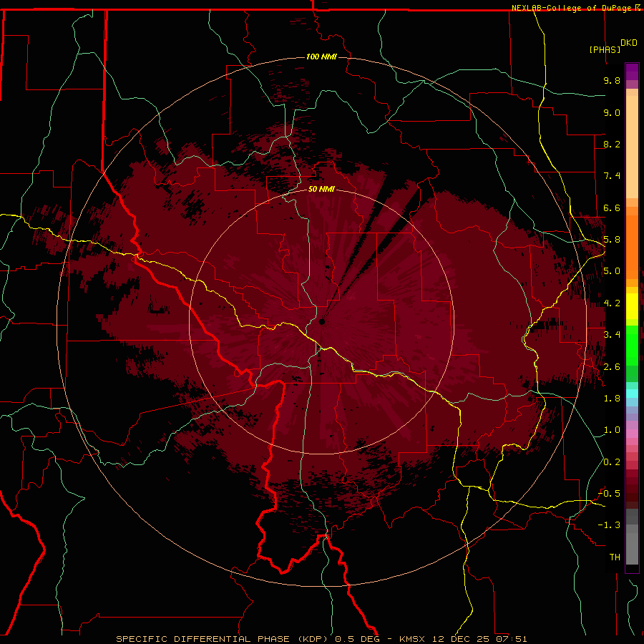The image size is (644, 644).
Task: Click the 100 NMI range ring label
Action: tap(321, 57)
